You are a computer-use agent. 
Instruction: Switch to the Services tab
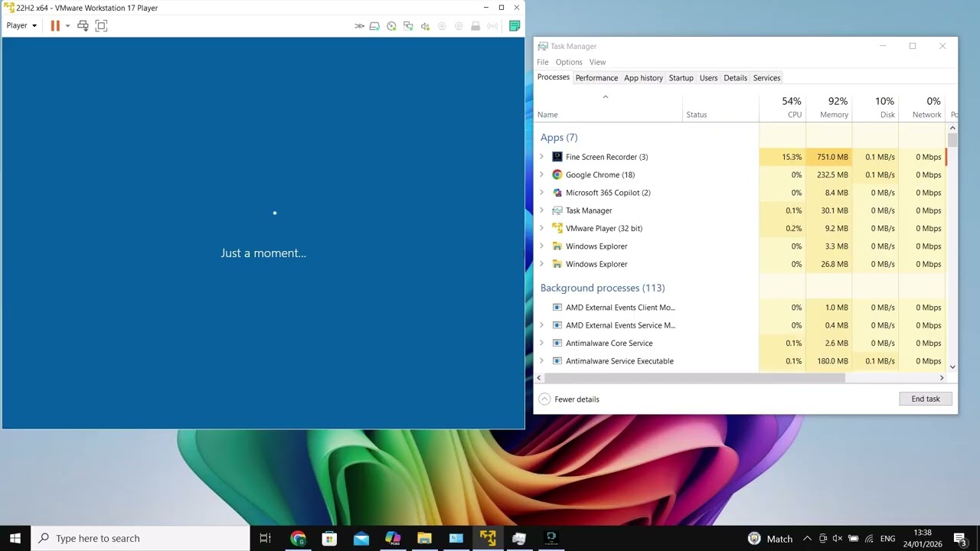(766, 78)
